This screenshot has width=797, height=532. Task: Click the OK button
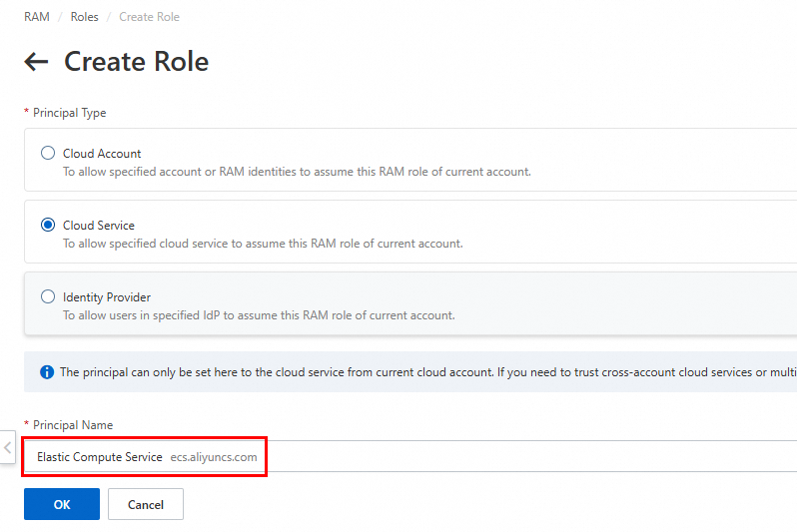pos(62,504)
